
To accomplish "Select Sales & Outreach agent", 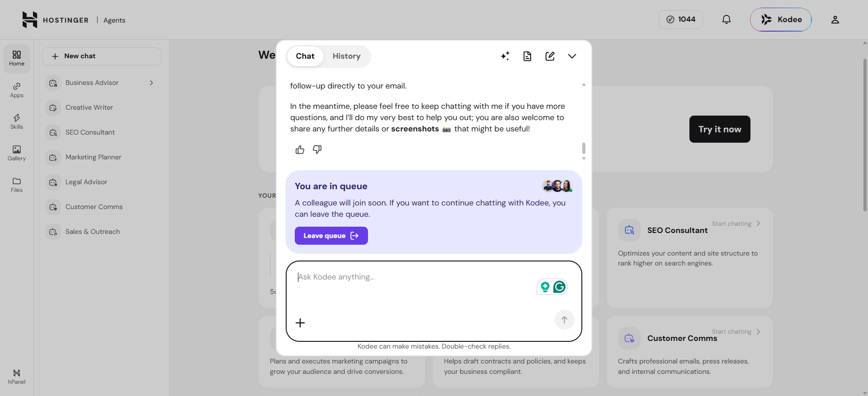I will click(93, 232).
